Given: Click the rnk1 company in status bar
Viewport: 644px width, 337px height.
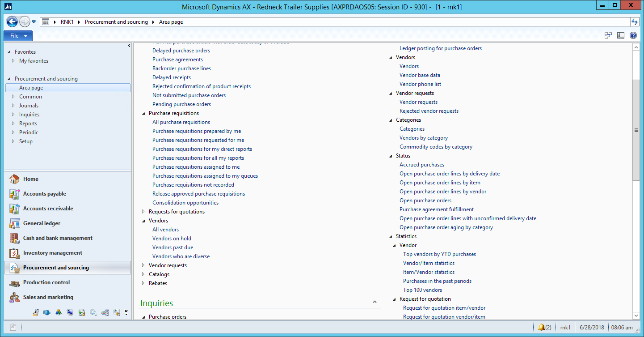Looking at the screenshot, I should 565,327.
